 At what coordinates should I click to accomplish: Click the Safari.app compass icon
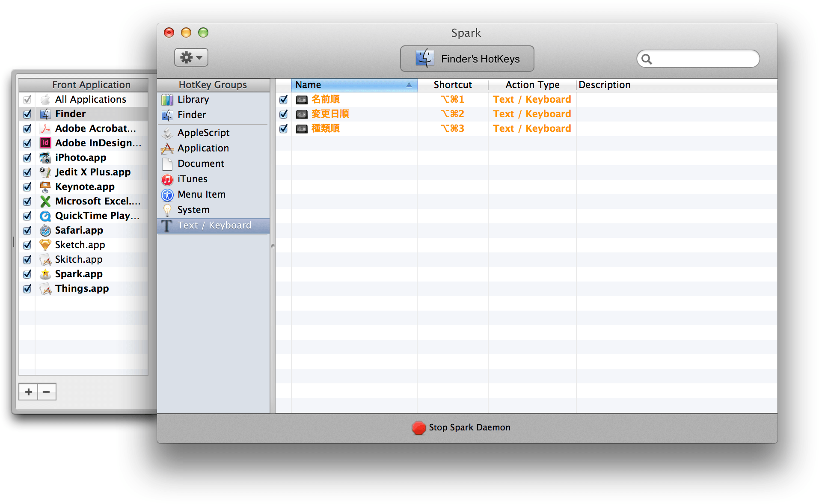45,231
